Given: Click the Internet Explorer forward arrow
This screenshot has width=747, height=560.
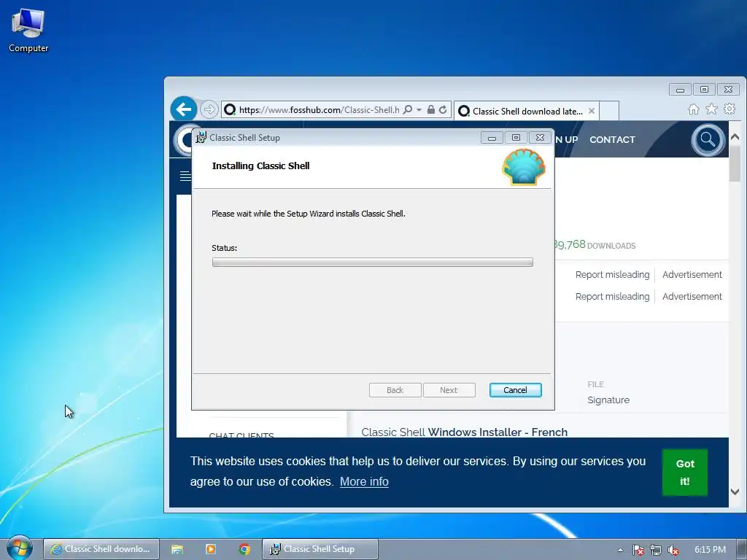Looking at the screenshot, I should (x=209, y=110).
